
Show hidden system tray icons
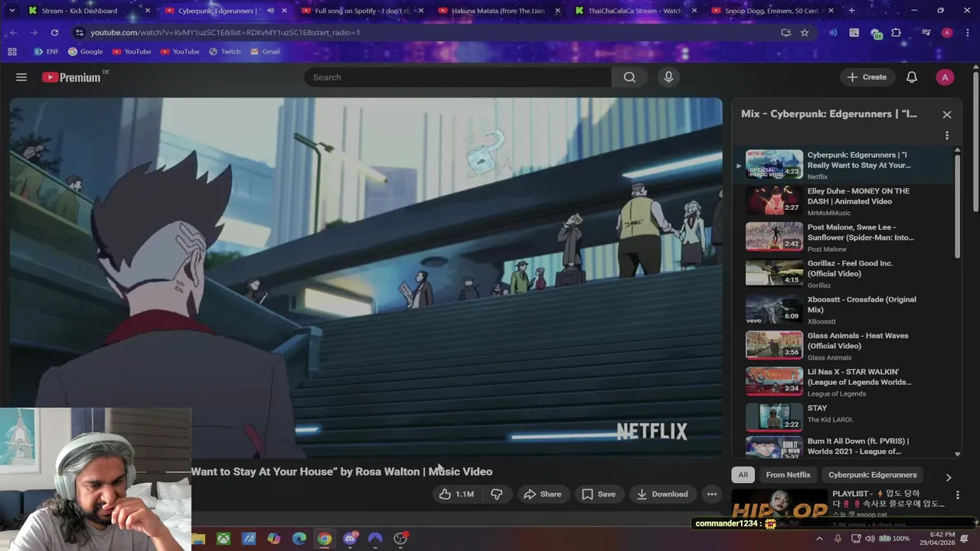point(819,539)
